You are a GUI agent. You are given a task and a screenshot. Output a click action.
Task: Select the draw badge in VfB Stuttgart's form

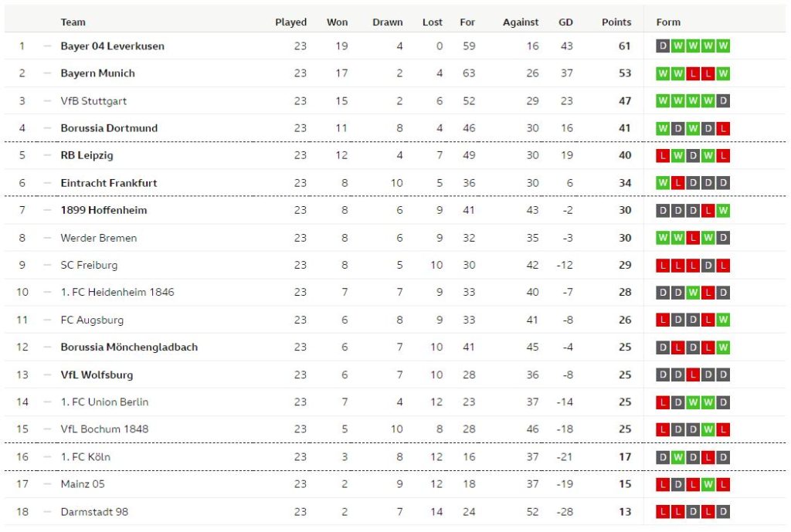tap(723, 101)
